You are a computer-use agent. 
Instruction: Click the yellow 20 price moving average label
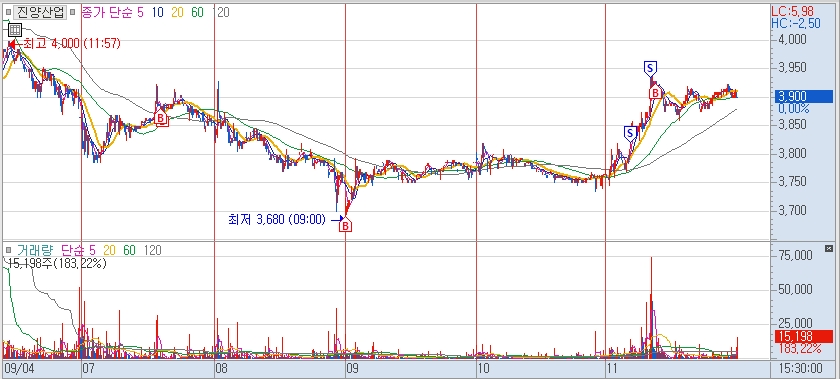177,12
